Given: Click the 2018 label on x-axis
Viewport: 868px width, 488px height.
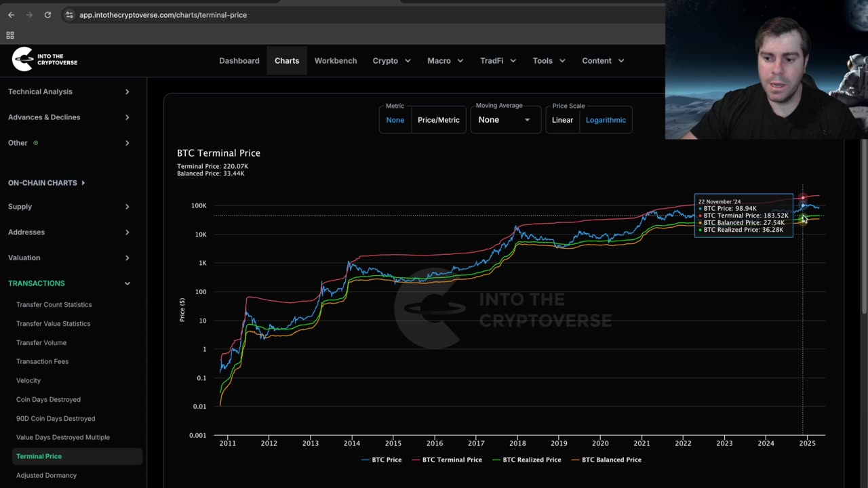Looking at the screenshot, I should click(x=517, y=443).
